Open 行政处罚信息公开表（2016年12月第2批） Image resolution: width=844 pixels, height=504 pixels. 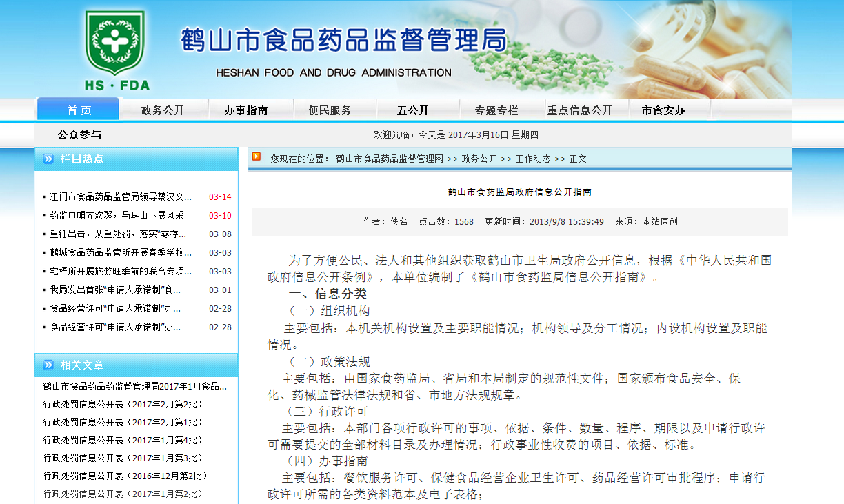(125, 476)
